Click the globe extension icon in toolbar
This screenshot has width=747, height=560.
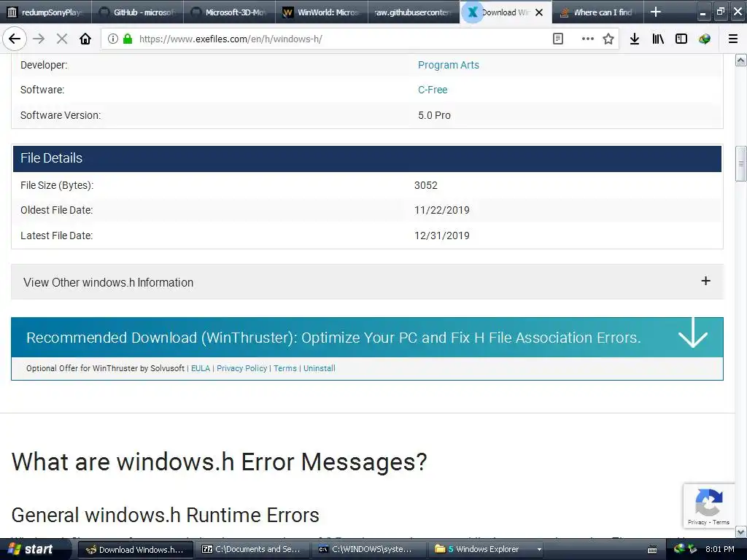705,39
